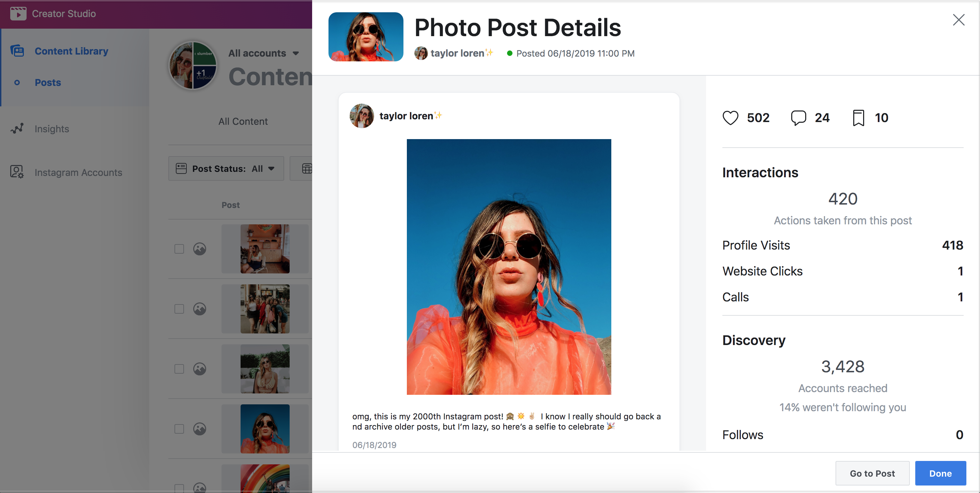
Task: Click photo type icon beside cafe post
Action: (x=199, y=249)
